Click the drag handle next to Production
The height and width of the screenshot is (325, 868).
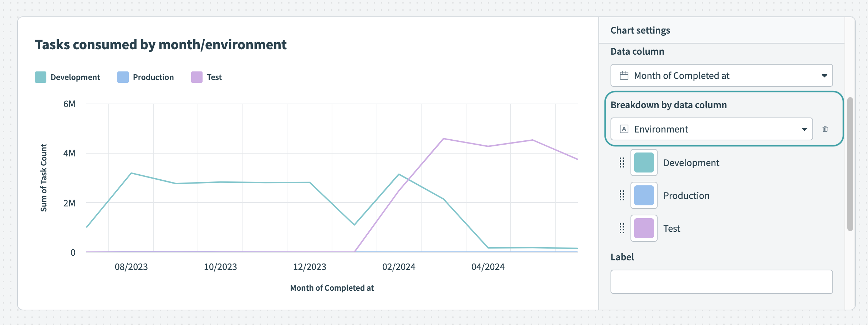tap(621, 195)
